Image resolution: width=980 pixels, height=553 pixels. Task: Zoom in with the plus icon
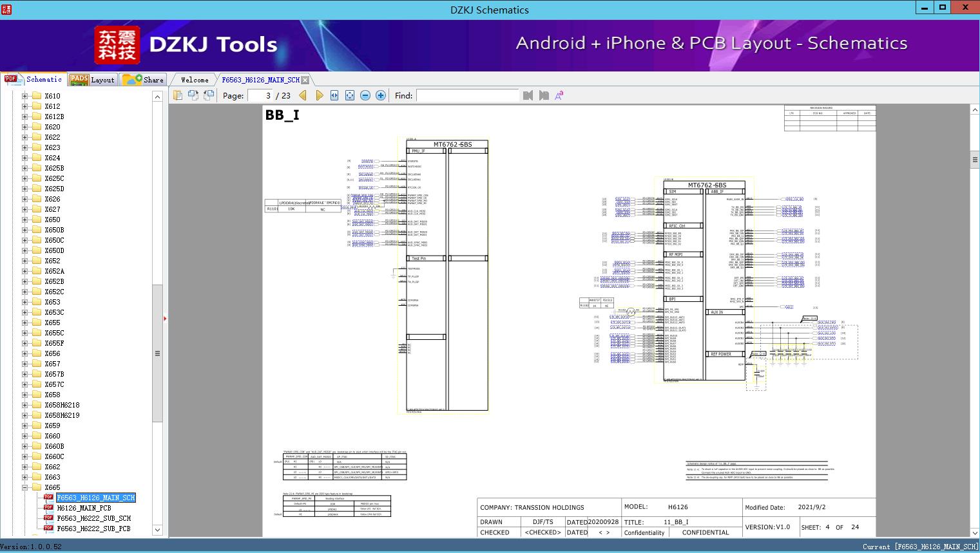[381, 95]
